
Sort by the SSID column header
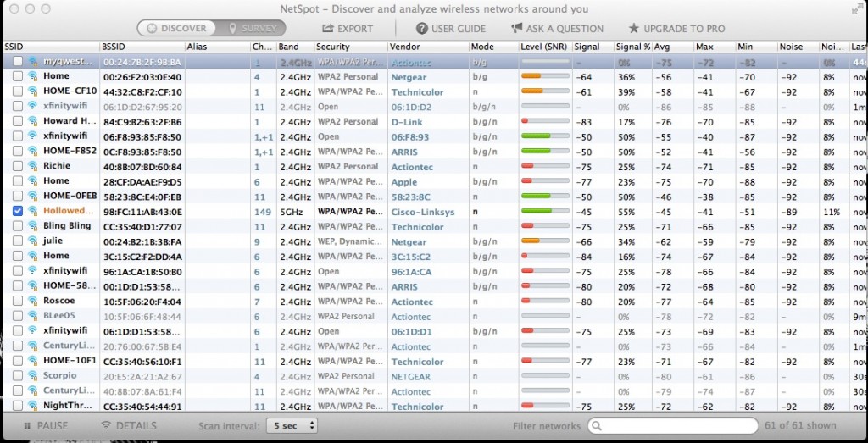(x=51, y=47)
